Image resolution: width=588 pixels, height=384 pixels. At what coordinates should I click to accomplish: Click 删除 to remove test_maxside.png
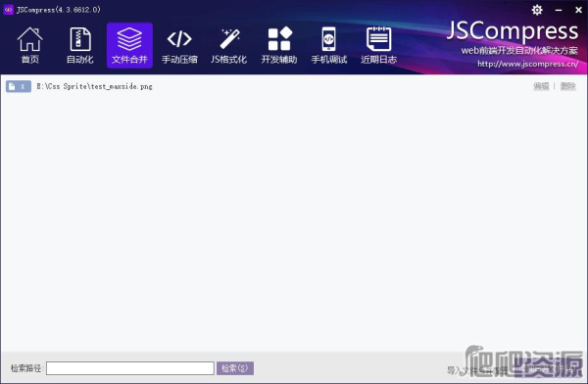567,86
